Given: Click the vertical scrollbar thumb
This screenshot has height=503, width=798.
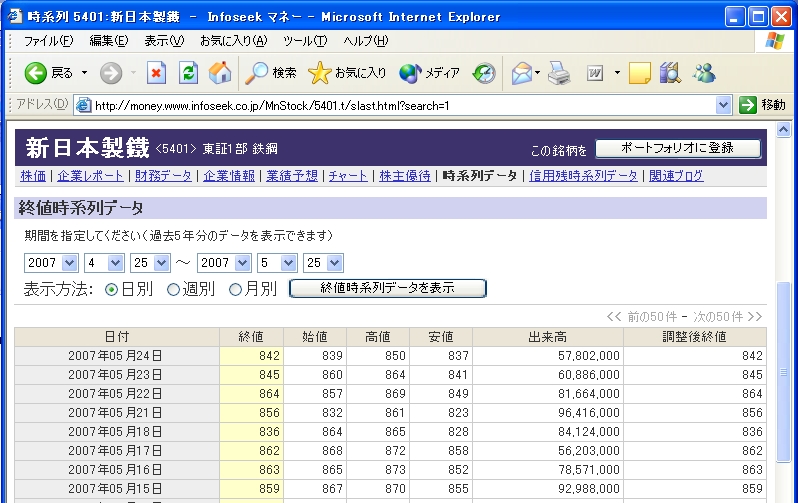Looking at the screenshot, I should click(784, 372).
